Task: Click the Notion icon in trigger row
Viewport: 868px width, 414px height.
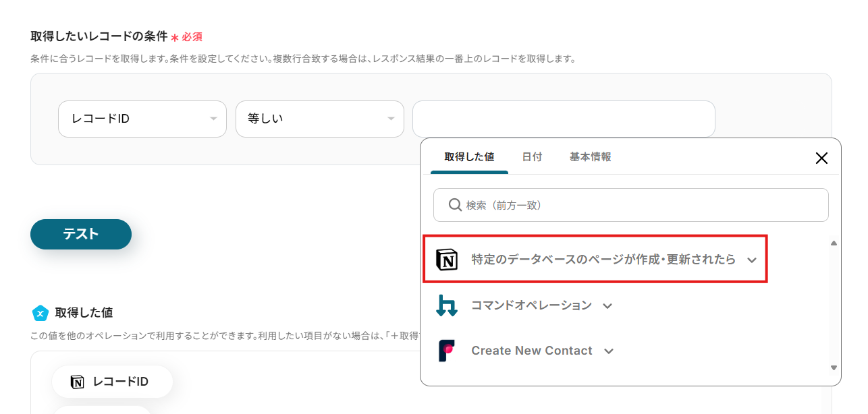Action: 447,260
